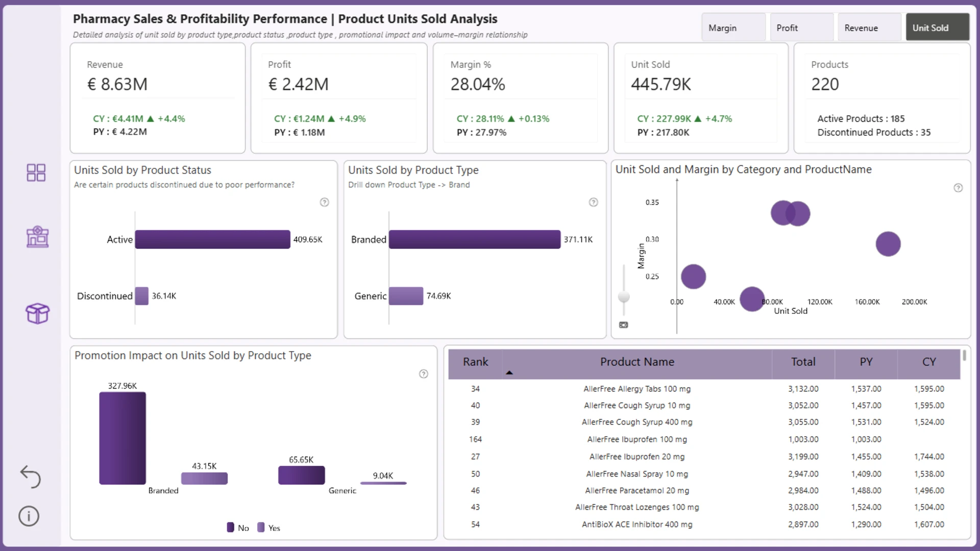Click the back arrow icon
Viewport: 980px width, 551px height.
point(30,477)
